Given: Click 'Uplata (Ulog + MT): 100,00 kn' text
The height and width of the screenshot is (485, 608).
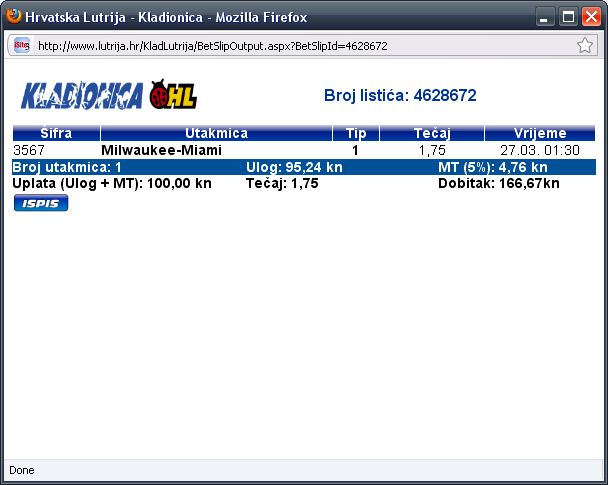Looking at the screenshot, I should (x=112, y=183).
